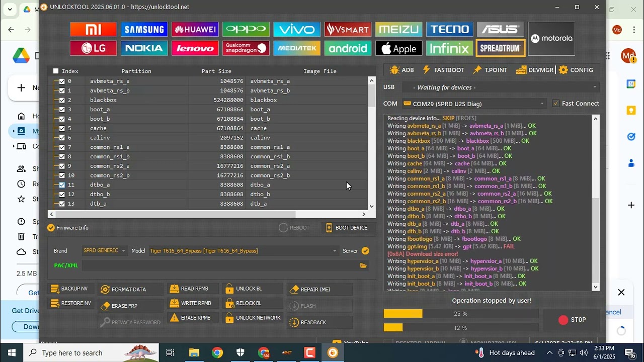This screenshot has width=644, height=362.
Task: Open Chrome from the taskbar
Action: (x=217, y=353)
